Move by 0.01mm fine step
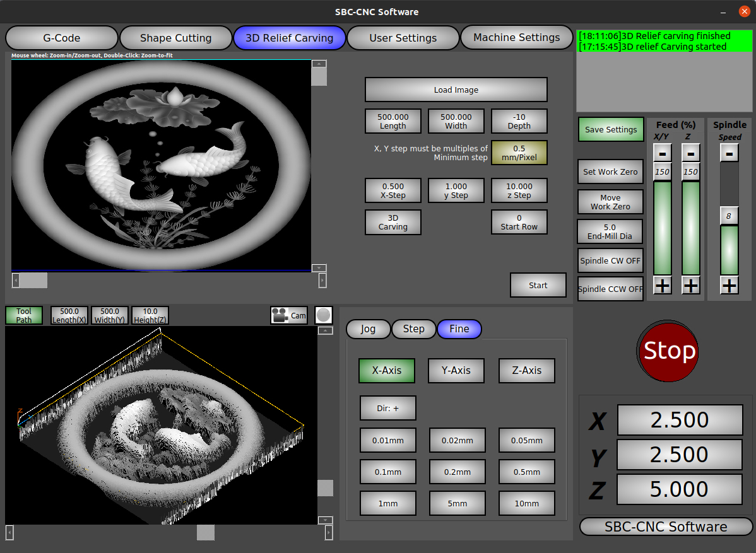This screenshot has width=756, height=553. click(x=388, y=440)
